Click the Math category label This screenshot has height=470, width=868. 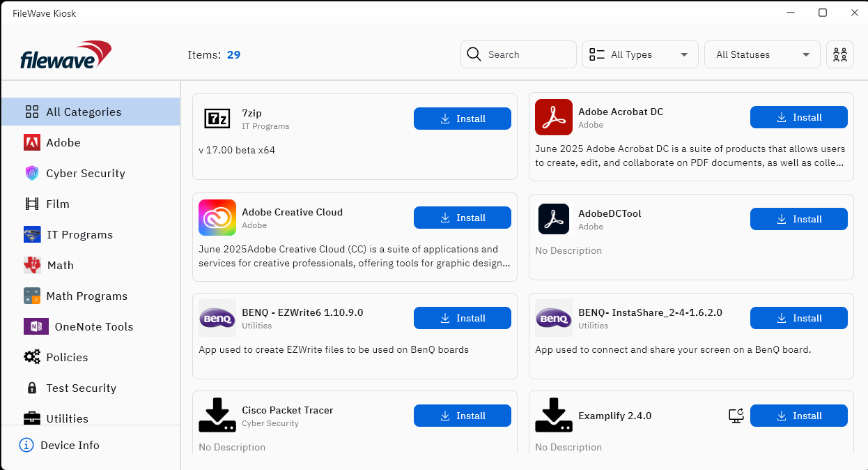point(60,265)
